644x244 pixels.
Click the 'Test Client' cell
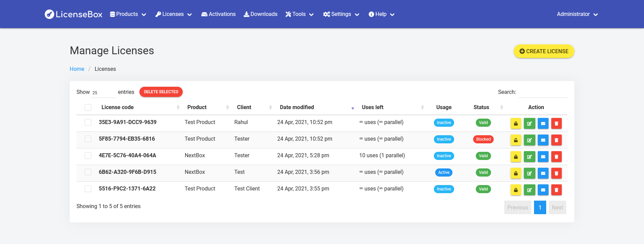tap(247, 188)
